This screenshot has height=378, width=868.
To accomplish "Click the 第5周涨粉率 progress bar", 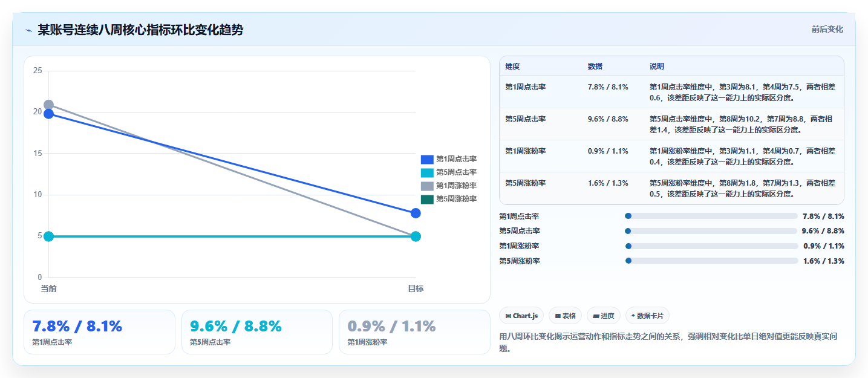I will [x=712, y=261].
